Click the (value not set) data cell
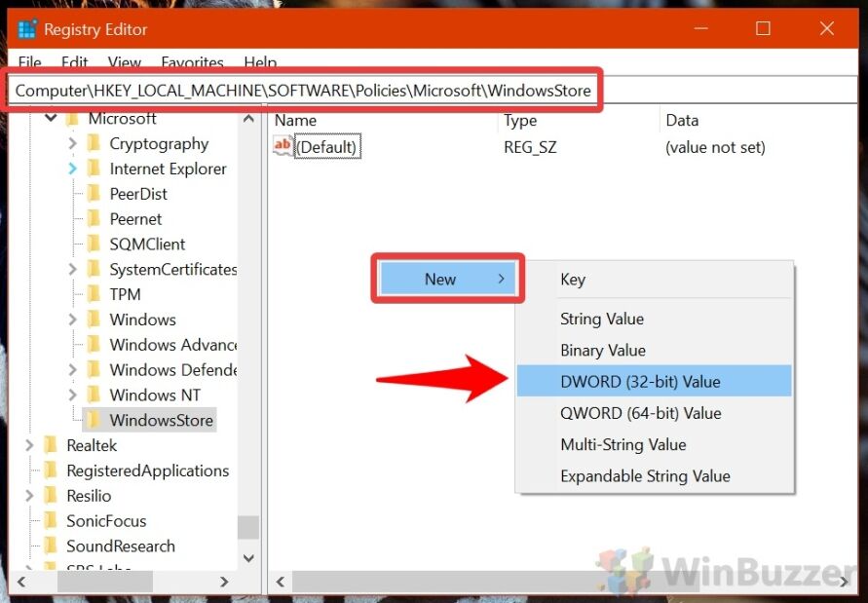This screenshot has height=603, width=868. coord(715,147)
